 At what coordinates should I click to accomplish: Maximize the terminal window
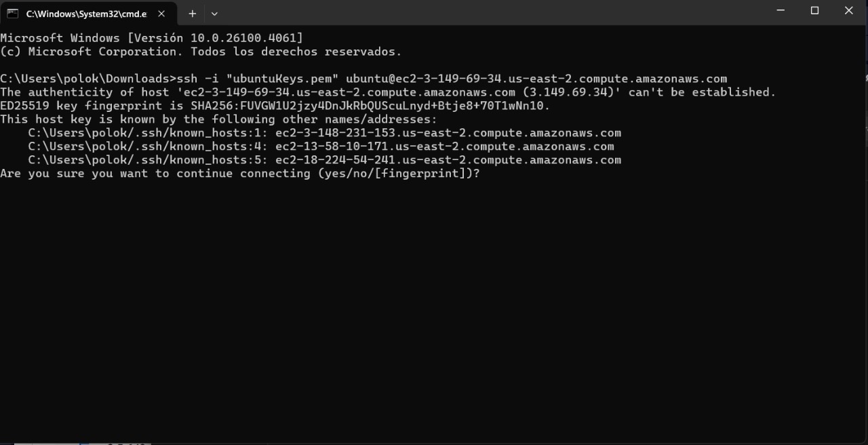pyautogui.click(x=814, y=11)
